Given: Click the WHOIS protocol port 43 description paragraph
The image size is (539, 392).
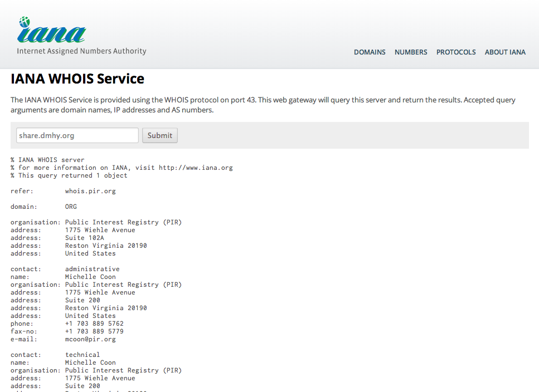Looking at the screenshot, I should click(263, 105).
